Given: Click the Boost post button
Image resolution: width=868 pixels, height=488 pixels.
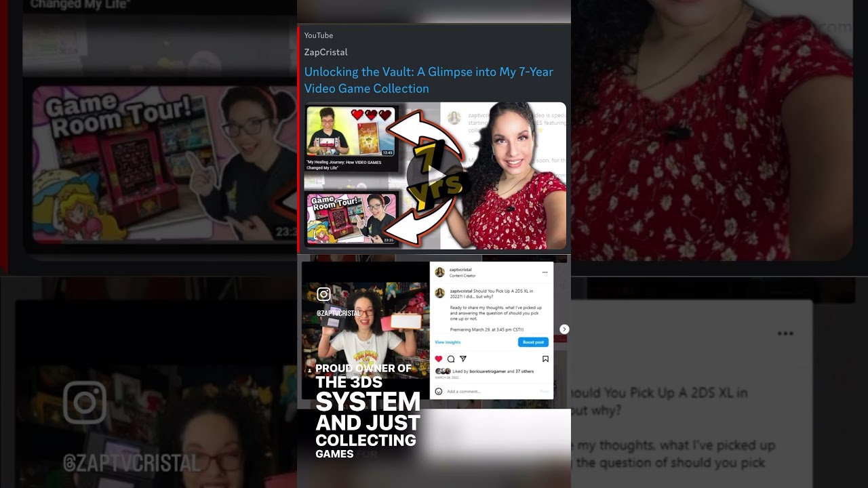Looking at the screenshot, I should [533, 342].
